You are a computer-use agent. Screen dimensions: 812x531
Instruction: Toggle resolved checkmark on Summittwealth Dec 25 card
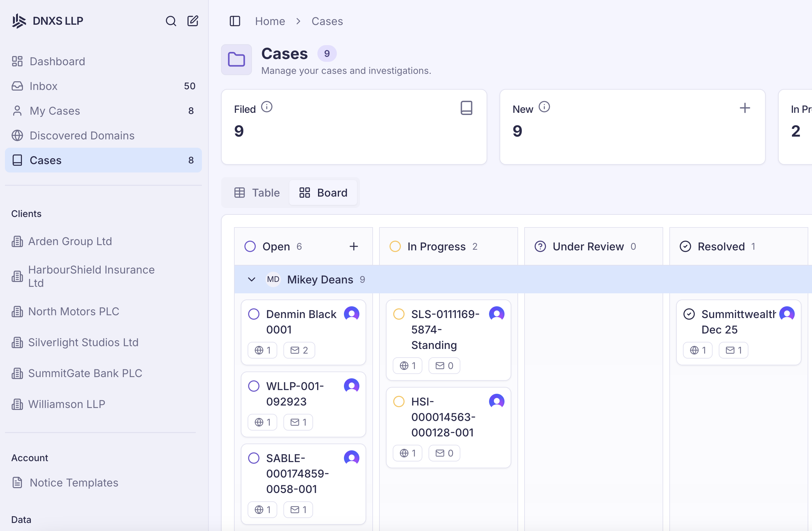[x=689, y=314]
